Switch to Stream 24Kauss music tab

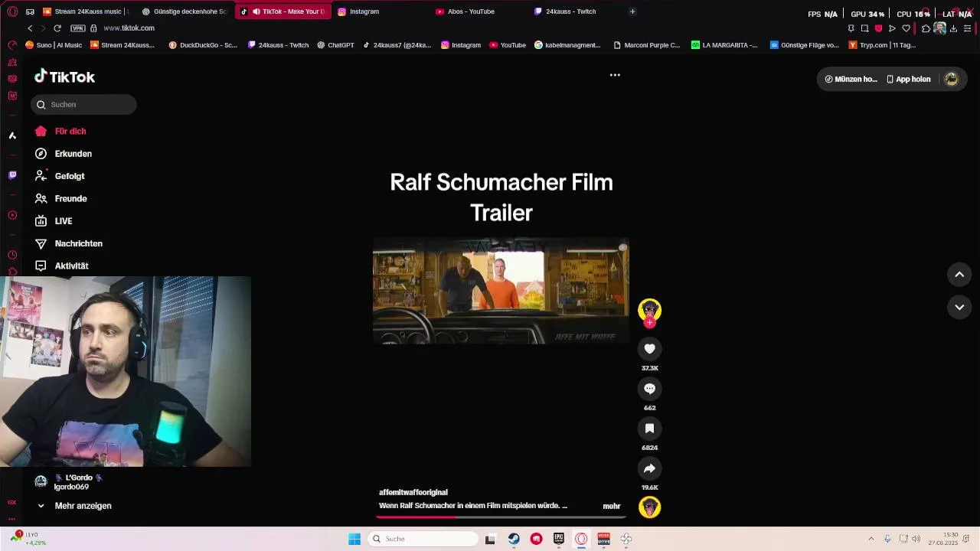(x=87, y=11)
